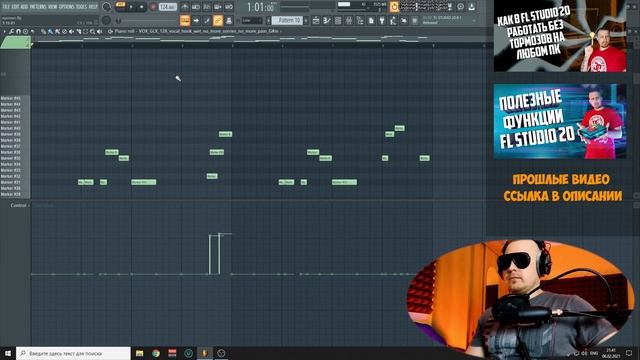
Task: Toggle the metronome icon
Action: 185,7
